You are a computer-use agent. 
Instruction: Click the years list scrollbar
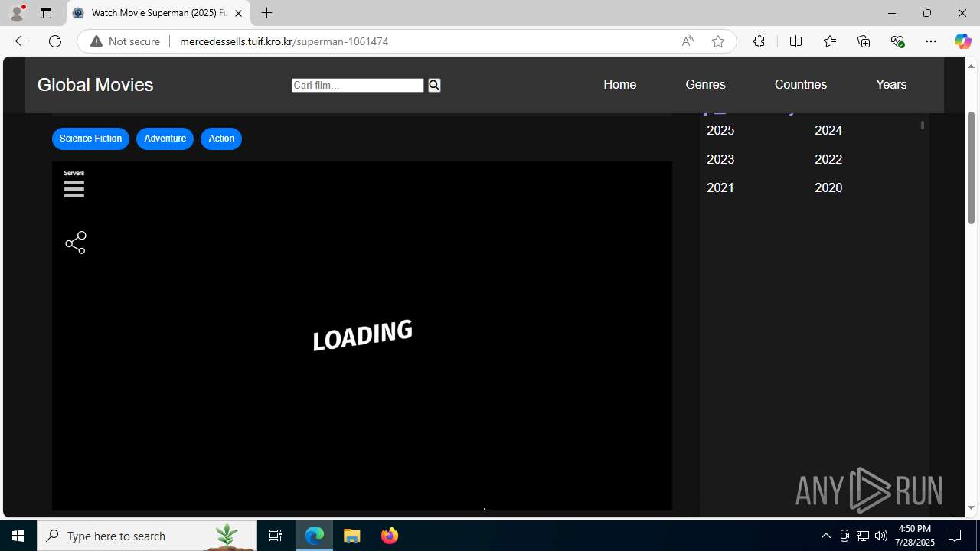click(x=923, y=125)
